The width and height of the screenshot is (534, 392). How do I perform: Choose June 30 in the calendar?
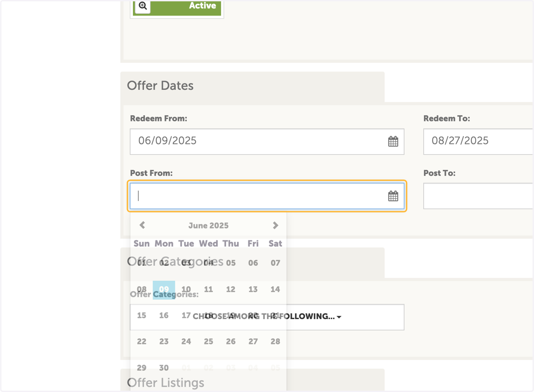[x=164, y=368]
